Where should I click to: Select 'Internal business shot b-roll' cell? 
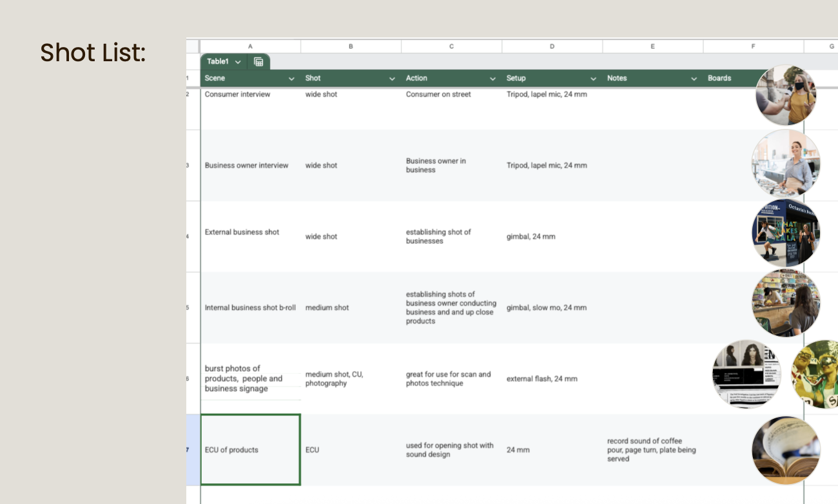pyautogui.click(x=250, y=307)
